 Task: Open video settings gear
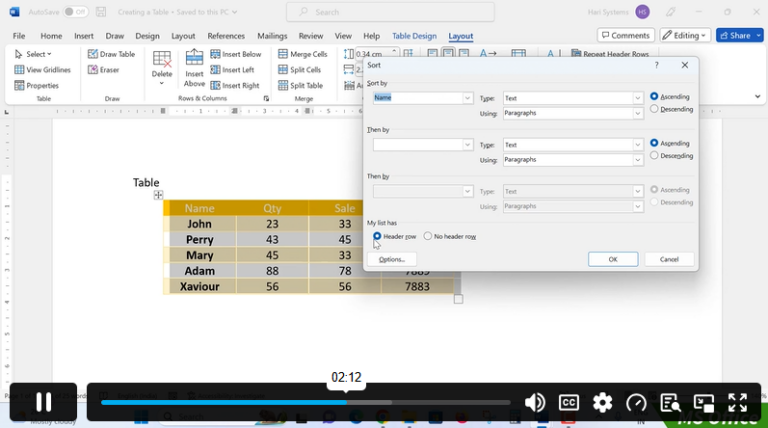pos(602,403)
